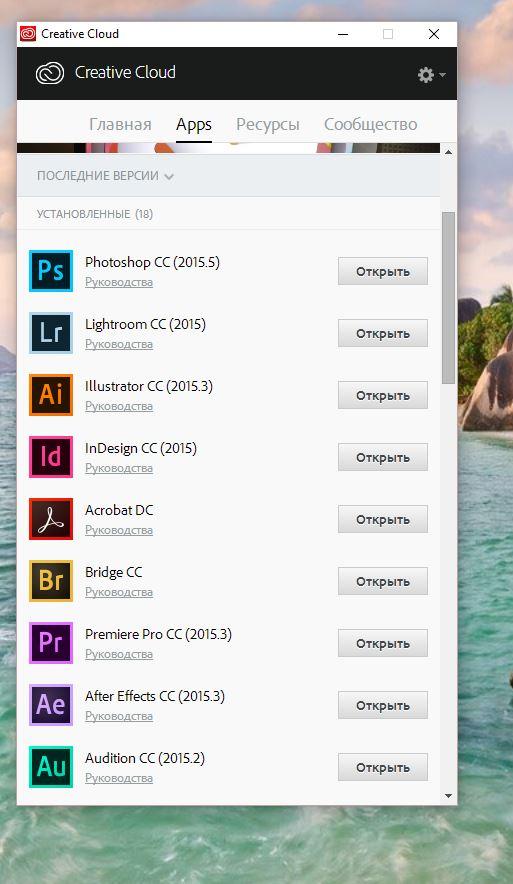The image size is (513, 884).
Task: Open Руководства link under Photoshop CC
Action: 119,282
